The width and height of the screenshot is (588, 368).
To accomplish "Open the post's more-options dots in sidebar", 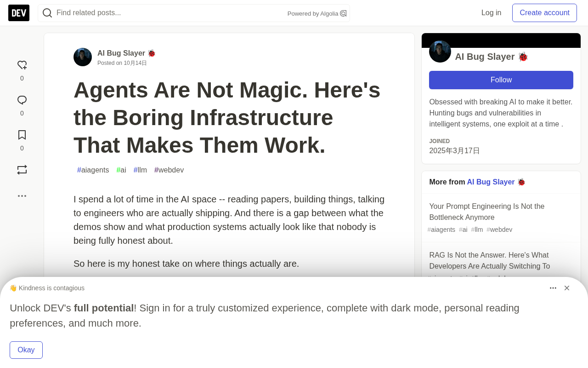I will tap(22, 196).
